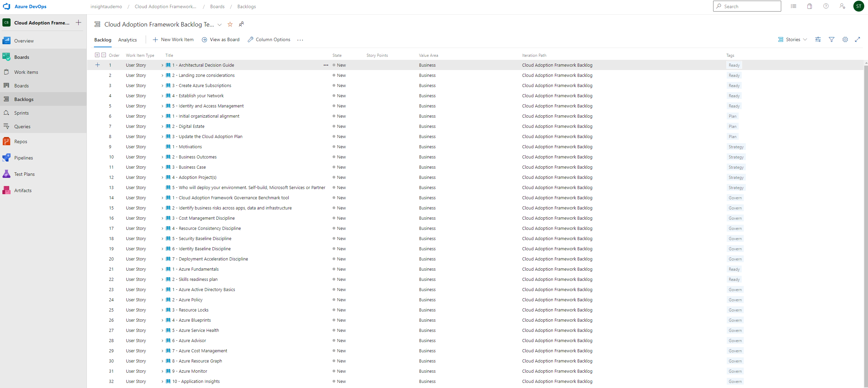This screenshot has width=868, height=388.
Task: Open the '1 - Motivations' work item title
Action: [187, 147]
